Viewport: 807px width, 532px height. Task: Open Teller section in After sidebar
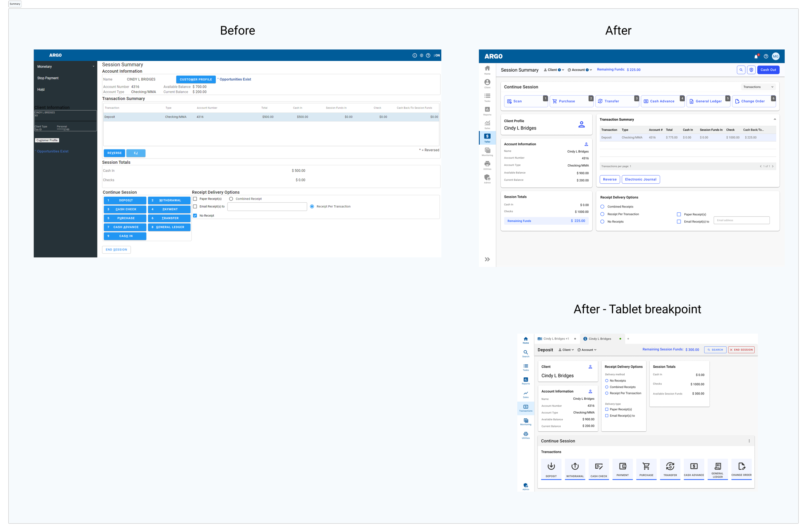(487, 138)
